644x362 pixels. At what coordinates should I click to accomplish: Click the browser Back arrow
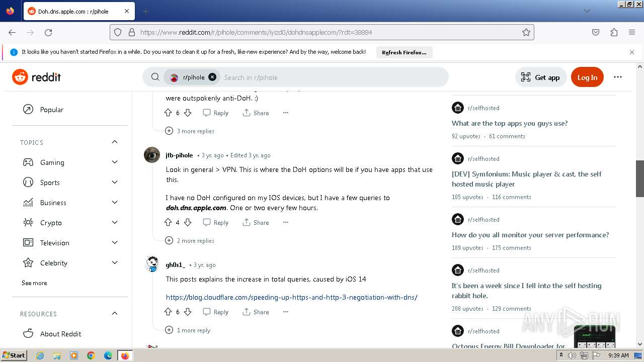12,32
